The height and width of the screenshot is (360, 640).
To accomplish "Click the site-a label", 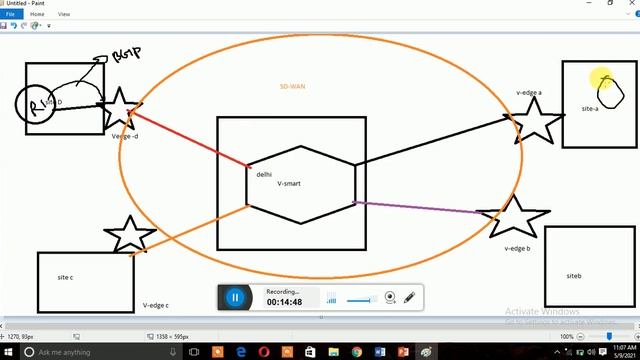I will click(x=590, y=109).
